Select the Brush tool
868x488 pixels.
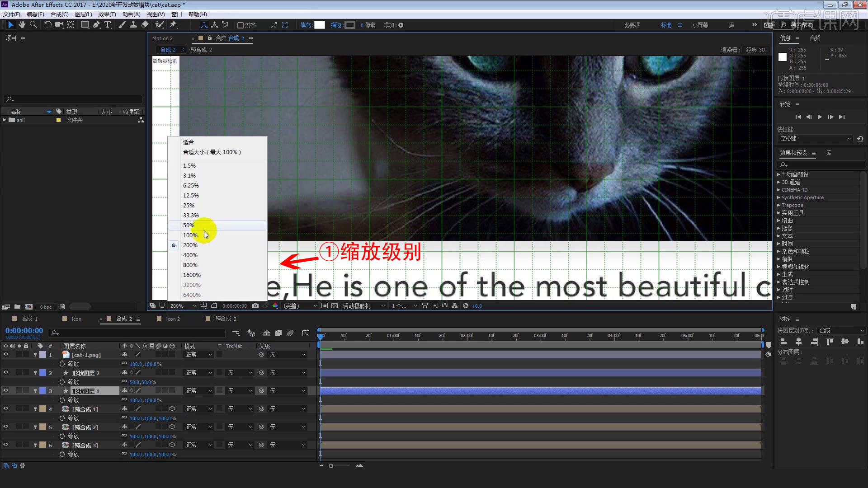pyautogui.click(x=122, y=25)
